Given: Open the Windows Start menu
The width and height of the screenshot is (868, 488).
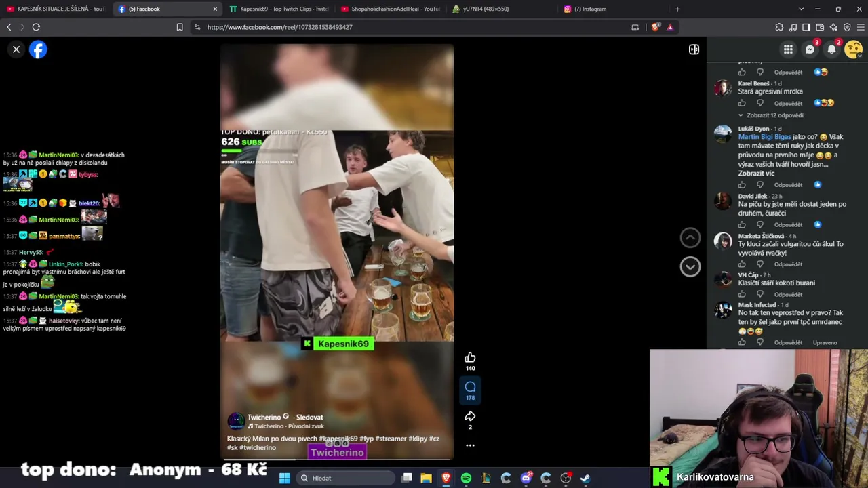Looking at the screenshot, I should pyautogui.click(x=285, y=478).
